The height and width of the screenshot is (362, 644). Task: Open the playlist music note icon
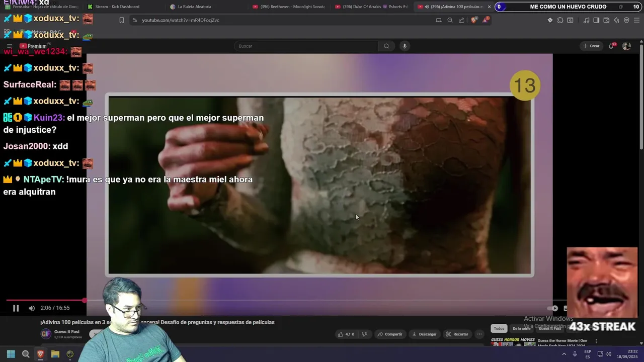pos(586,20)
